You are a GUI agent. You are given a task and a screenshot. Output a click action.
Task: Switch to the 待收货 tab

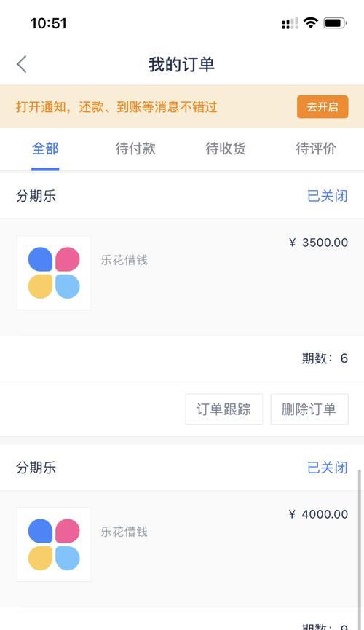(x=226, y=149)
